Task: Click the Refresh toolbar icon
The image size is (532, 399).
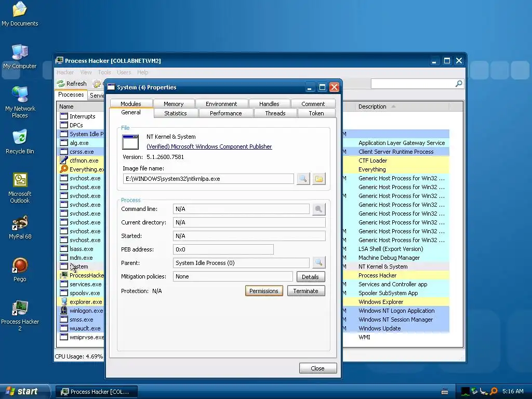Action: pyautogui.click(x=61, y=84)
